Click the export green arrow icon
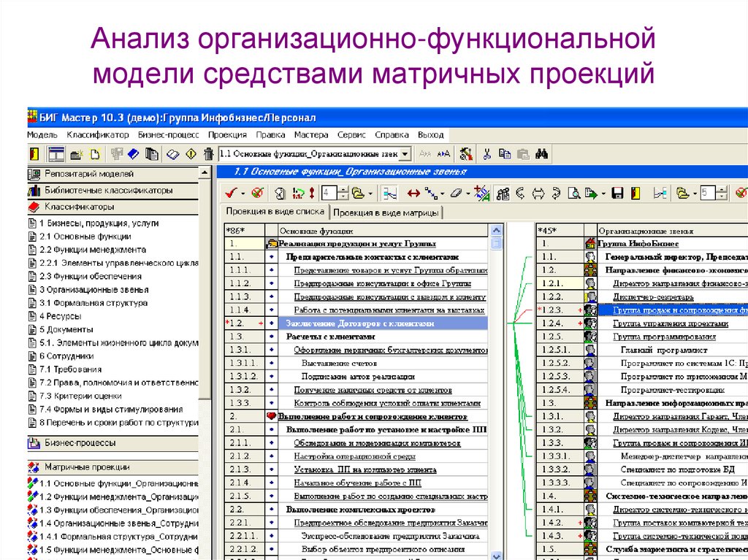The image size is (748, 560). pos(592,194)
